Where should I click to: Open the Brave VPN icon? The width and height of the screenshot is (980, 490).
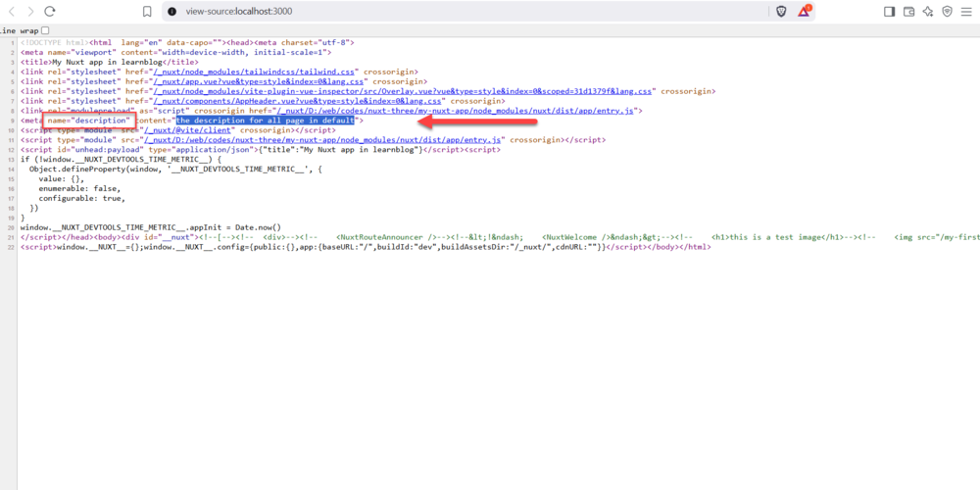[948, 11]
